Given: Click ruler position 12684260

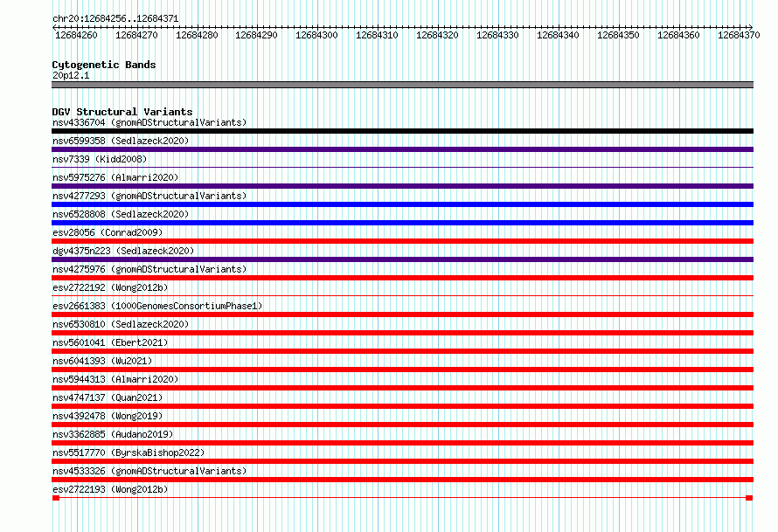Looking at the screenshot, I should click(x=76, y=35).
